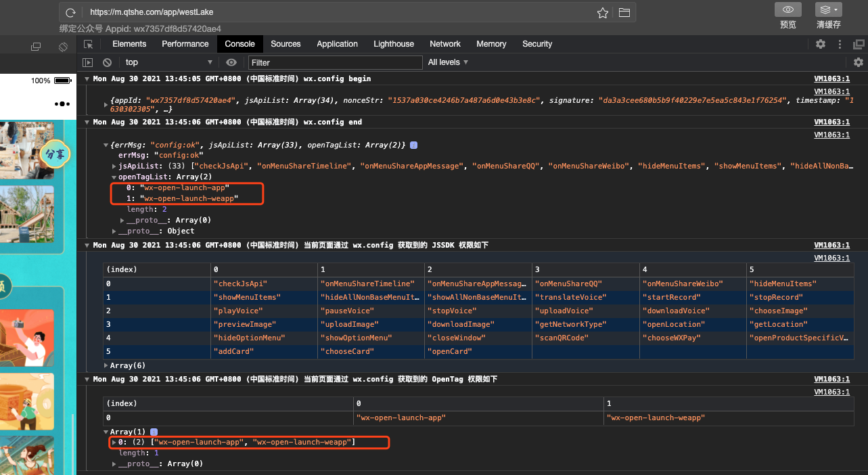This screenshot has height=475, width=868.
Task: Click the "scanQRCode" table cell
Action: 585,338
